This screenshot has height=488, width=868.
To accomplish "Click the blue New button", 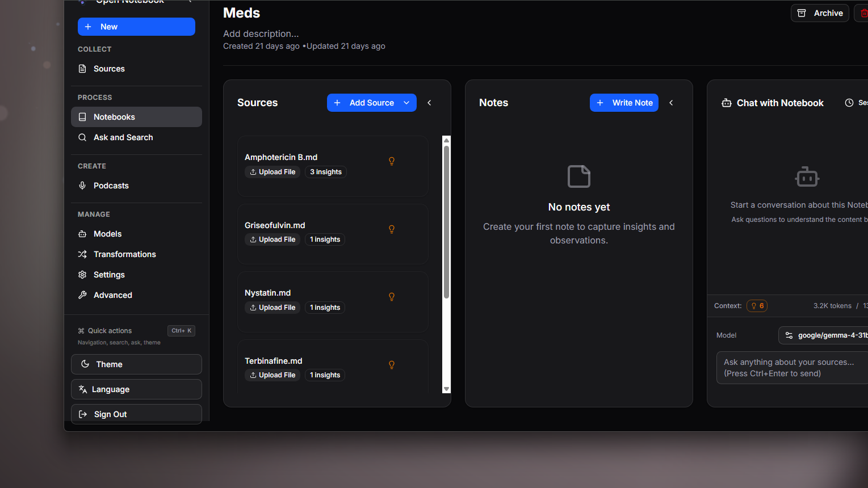I will (x=136, y=27).
